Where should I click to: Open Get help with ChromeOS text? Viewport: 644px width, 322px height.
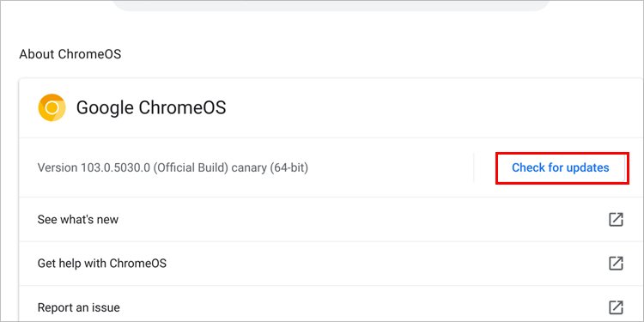[102, 264]
